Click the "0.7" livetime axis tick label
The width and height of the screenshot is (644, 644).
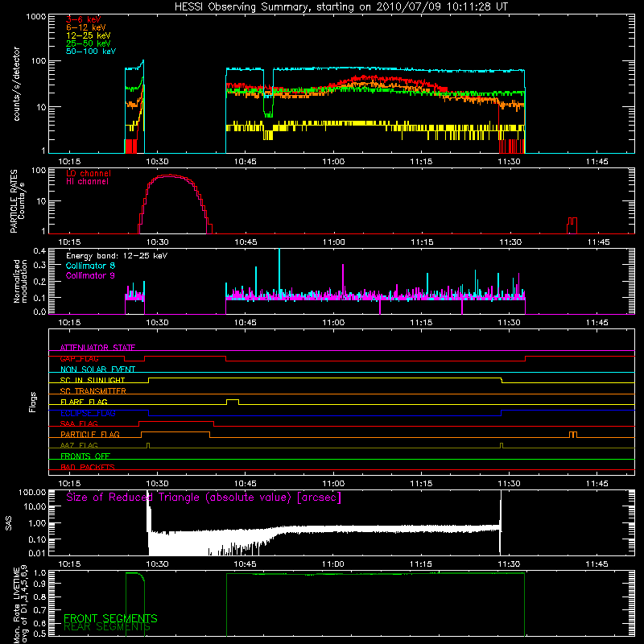tap(39, 609)
